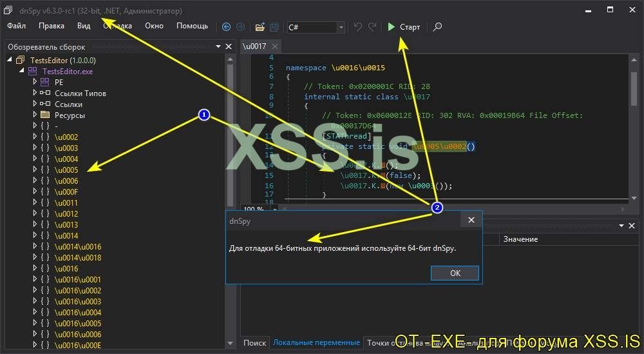Select the \u000F namespace item
The image size is (644, 354).
66,192
